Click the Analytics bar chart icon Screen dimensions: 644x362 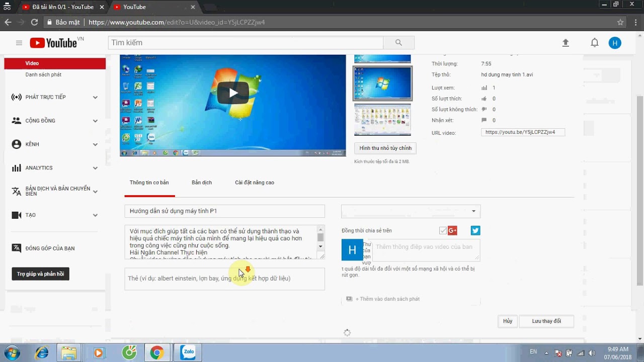[17, 168]
